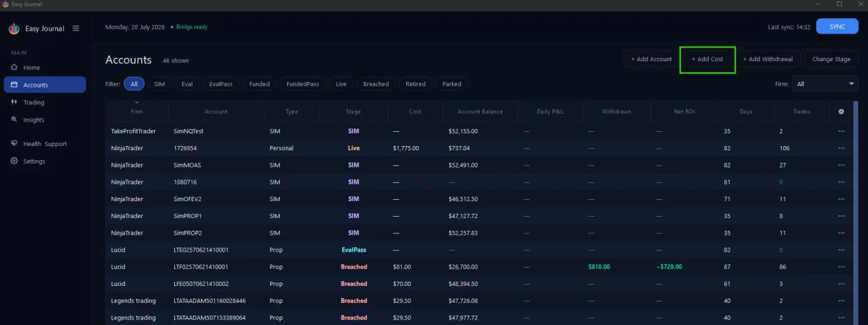Open the Firm dropdown filter
Screen dimensions: 868x325
(x=825, y=84)
